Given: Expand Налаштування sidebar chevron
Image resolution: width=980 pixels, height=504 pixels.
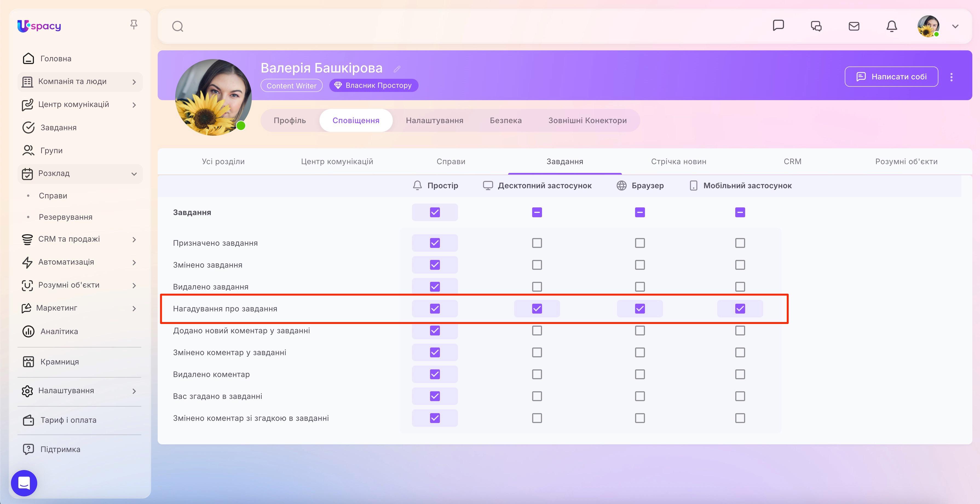Looking at the screenshot, I should (134, 391).
